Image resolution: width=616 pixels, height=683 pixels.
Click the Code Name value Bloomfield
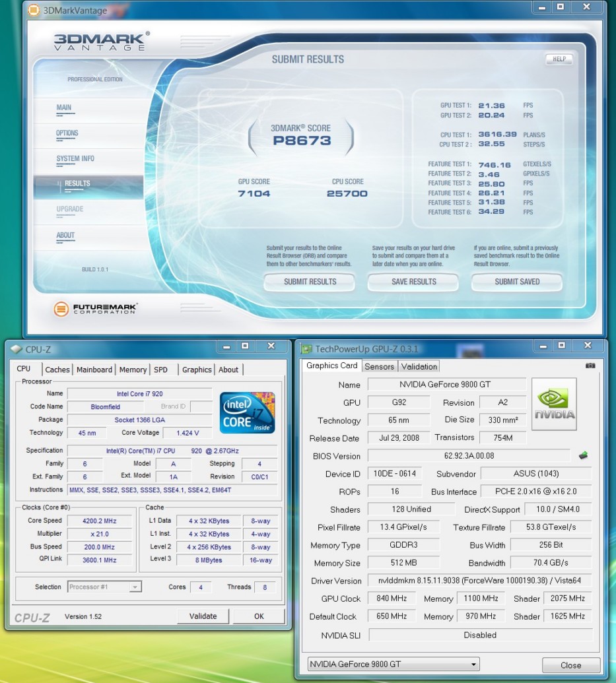[x=105, y=407]
